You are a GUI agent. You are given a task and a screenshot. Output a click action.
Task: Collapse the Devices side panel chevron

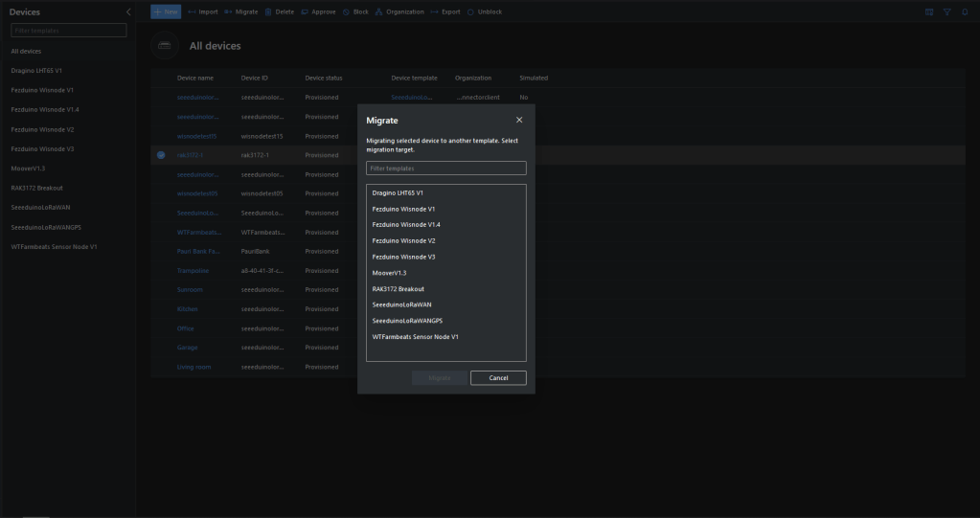(x=128, y=11)
